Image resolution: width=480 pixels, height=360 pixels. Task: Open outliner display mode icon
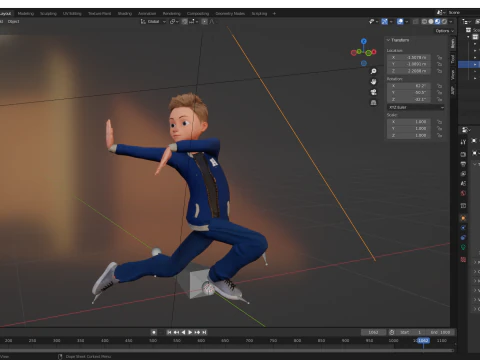point(465,22)
